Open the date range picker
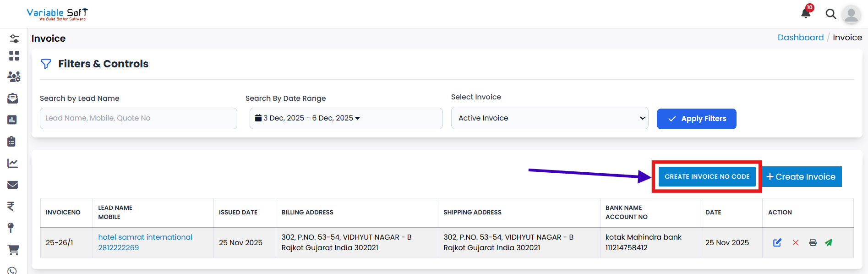Image resolution: width=868 pixels, height=274 pixels. pos(346,118)
